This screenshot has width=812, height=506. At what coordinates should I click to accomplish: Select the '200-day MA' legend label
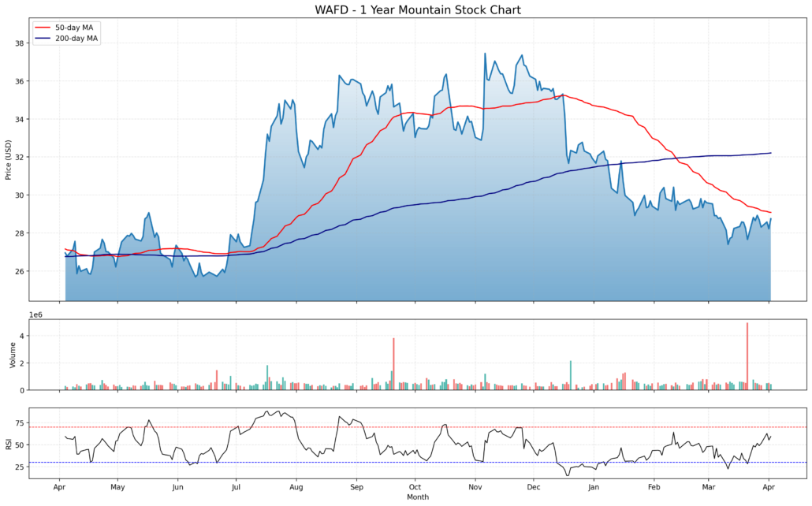pos(76,39)
